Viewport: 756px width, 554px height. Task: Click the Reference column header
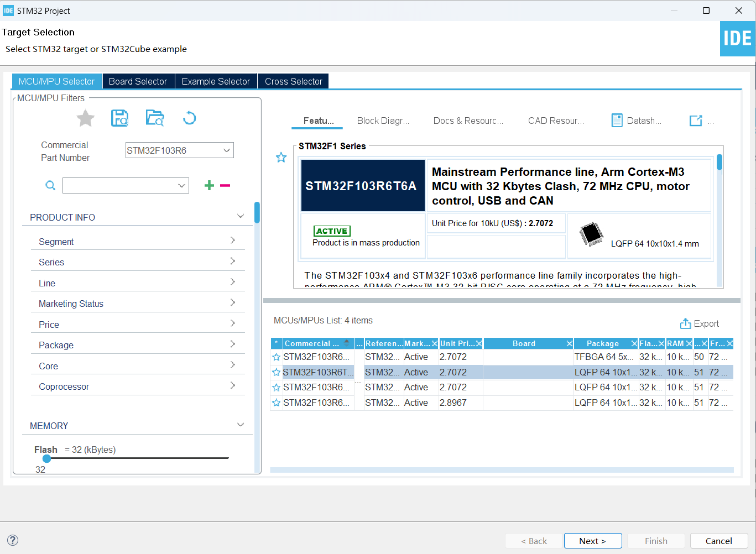(x=384, y=343)
